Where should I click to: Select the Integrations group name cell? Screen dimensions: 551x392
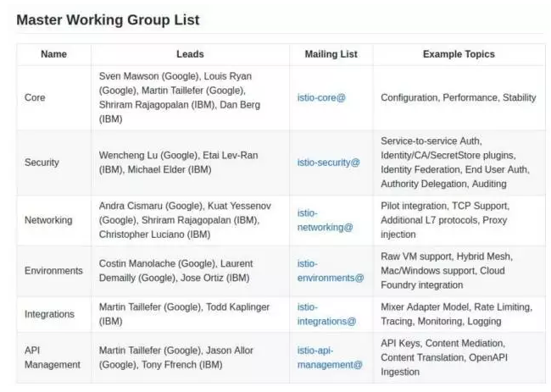[53, 314]
